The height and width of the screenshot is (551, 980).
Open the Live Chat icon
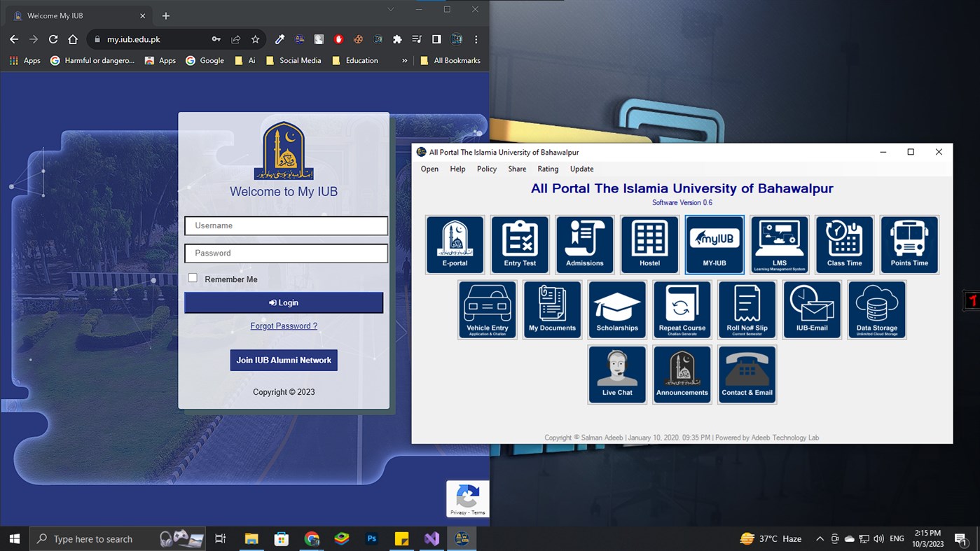point(617,374)
